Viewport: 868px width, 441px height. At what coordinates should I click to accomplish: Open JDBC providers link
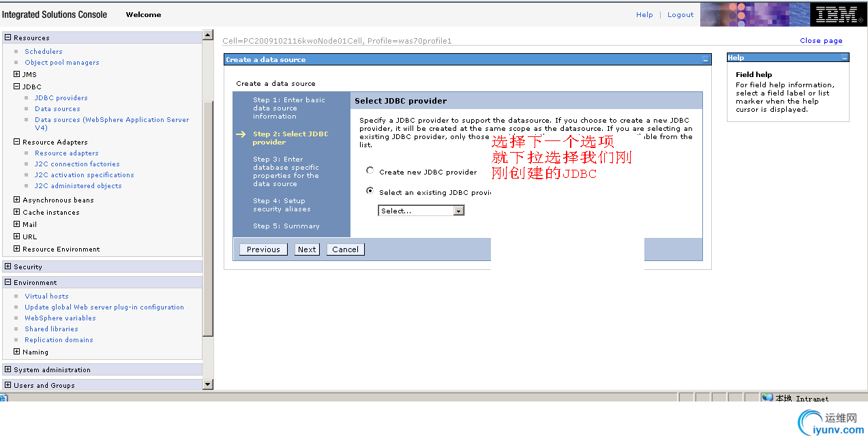(x=61, y=97)
